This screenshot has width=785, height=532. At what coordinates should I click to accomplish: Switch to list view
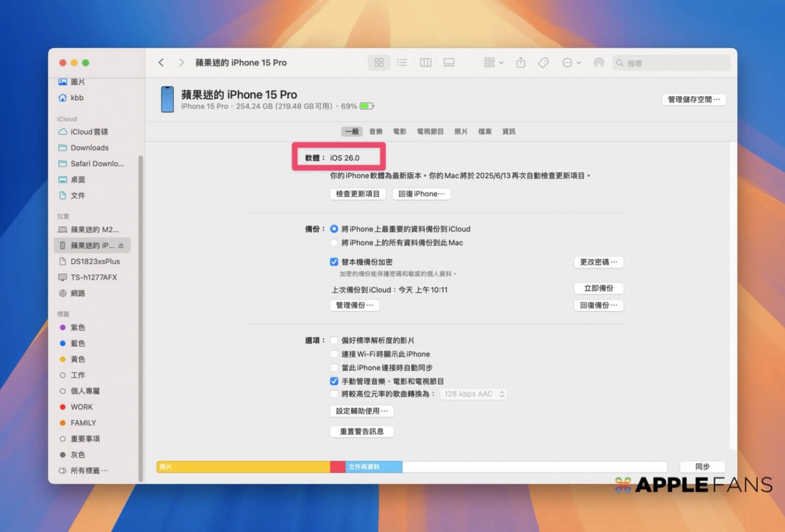402,63
